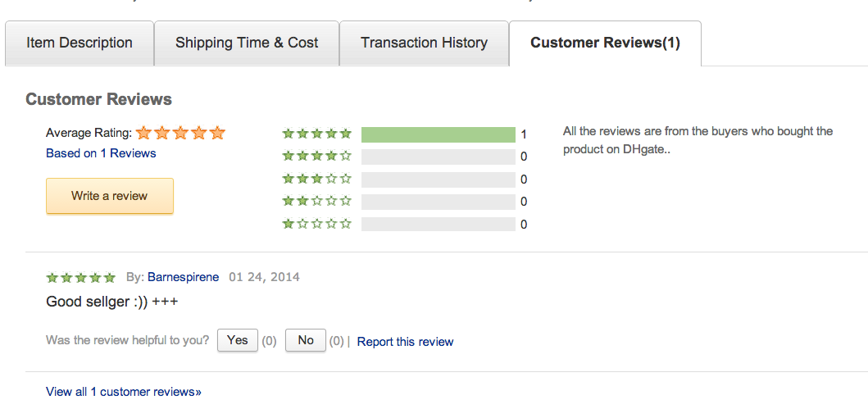Click the Write a review button

(x=110, y=196)
